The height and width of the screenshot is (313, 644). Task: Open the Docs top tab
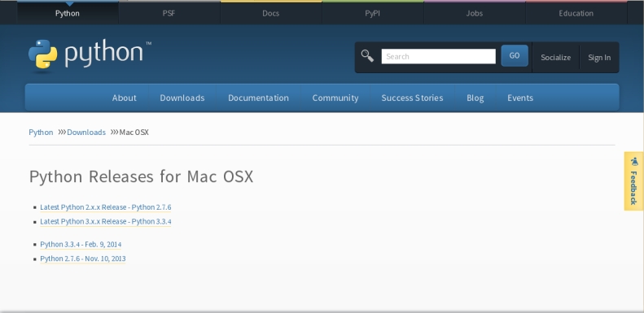point(270,13)
